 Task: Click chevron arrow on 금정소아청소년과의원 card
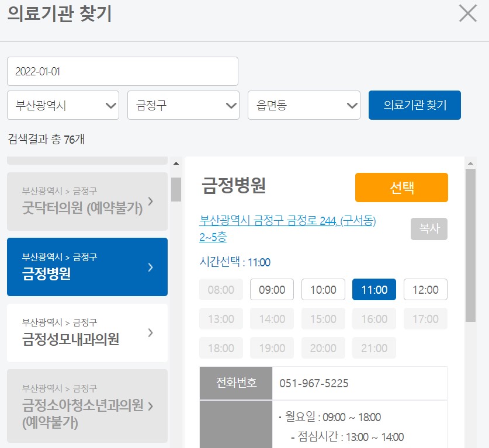[151, 406]
